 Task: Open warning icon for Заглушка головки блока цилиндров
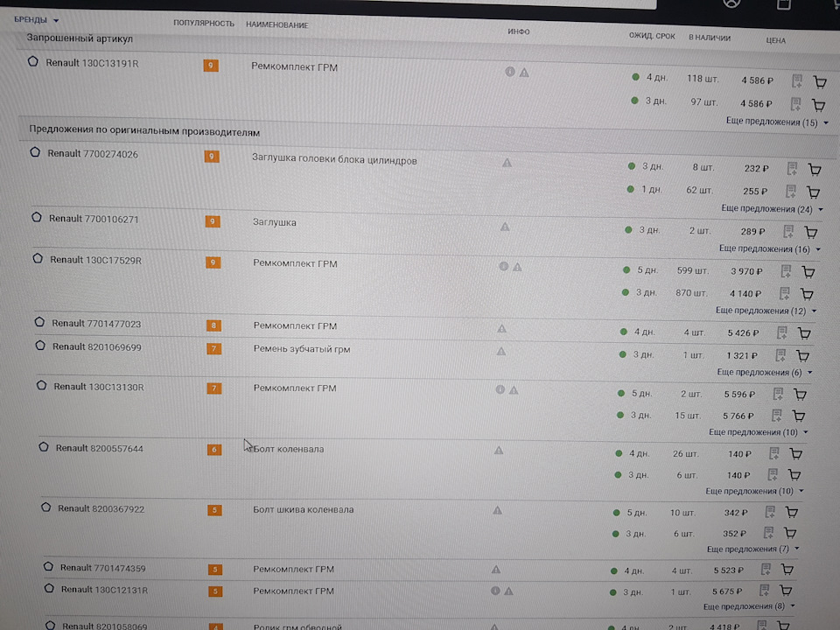click(507, 163)
